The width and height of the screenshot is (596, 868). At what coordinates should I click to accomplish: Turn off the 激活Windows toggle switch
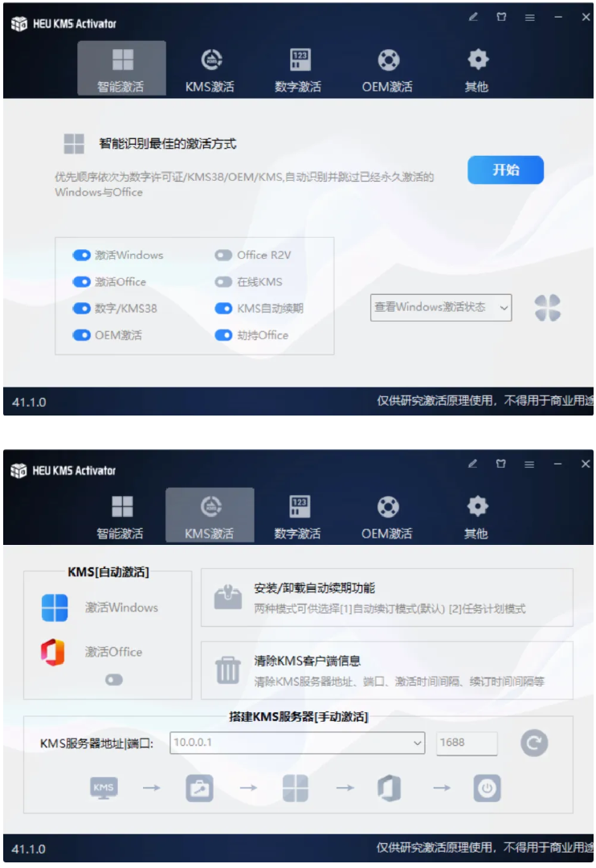point(81,256)
